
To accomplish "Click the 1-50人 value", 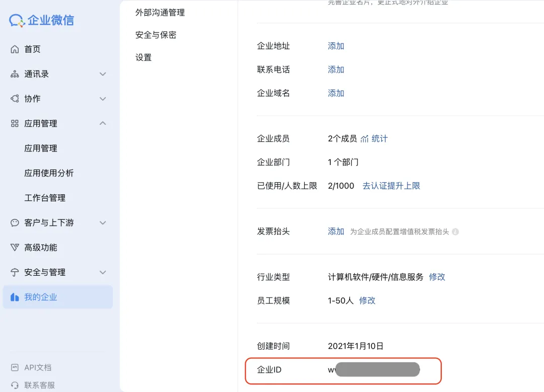I will pyautogui.click(x=341, y=300).
